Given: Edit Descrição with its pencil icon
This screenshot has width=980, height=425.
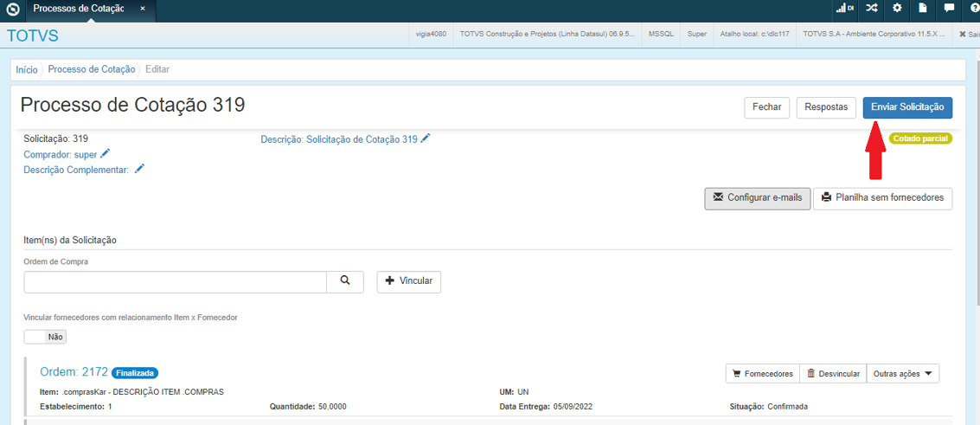Looking at the screenshot, I should coord(426,138).
